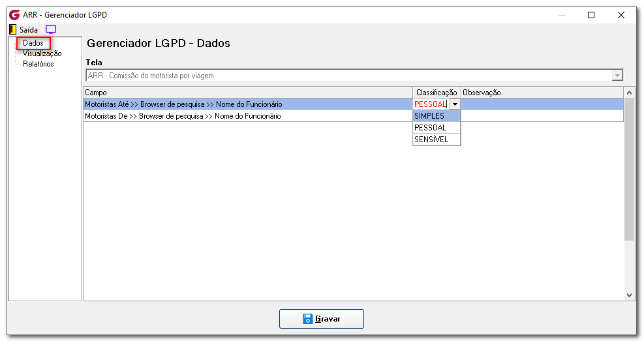Click the floppy disk icon on Gravar
The image size is (644, 343).
[x=307, y=319]
